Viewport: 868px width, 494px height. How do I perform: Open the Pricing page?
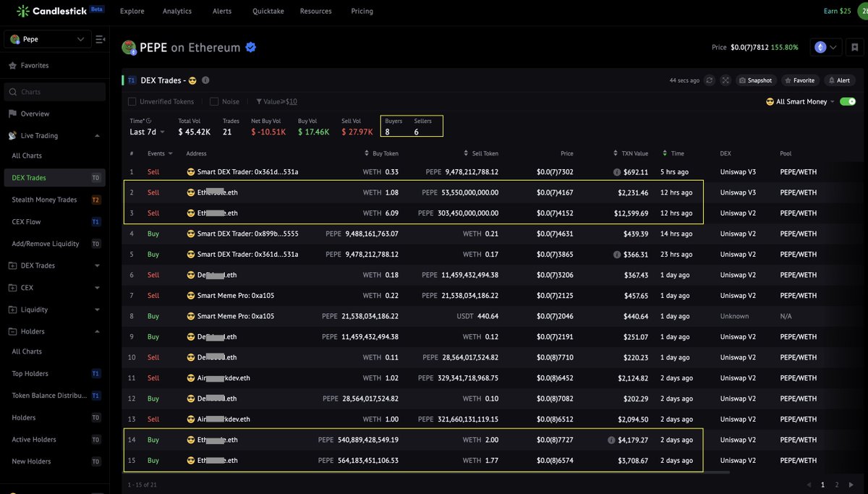coord(362,11)
